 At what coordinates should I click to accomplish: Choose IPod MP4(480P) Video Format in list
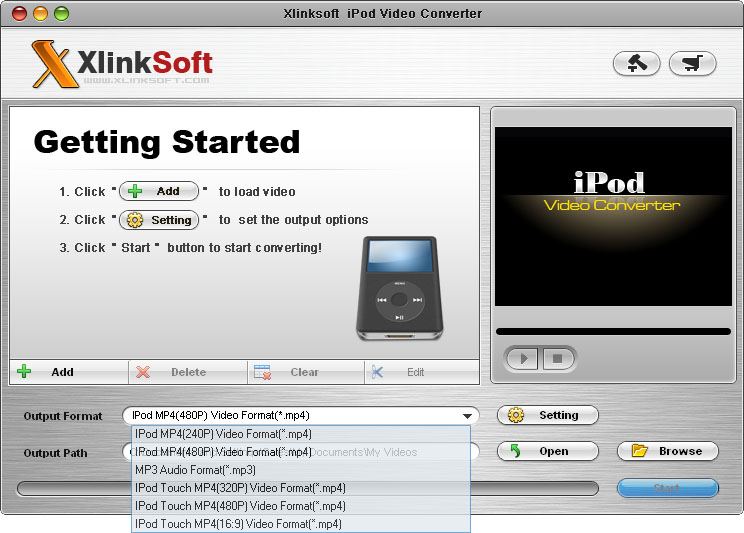click(x=301, y=452)
